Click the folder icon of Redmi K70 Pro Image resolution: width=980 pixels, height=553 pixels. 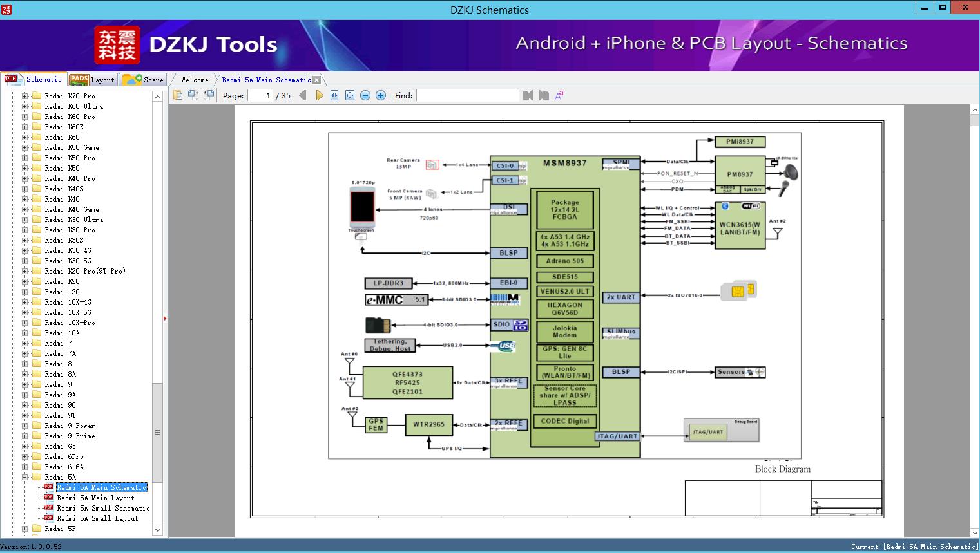(37, 96)
